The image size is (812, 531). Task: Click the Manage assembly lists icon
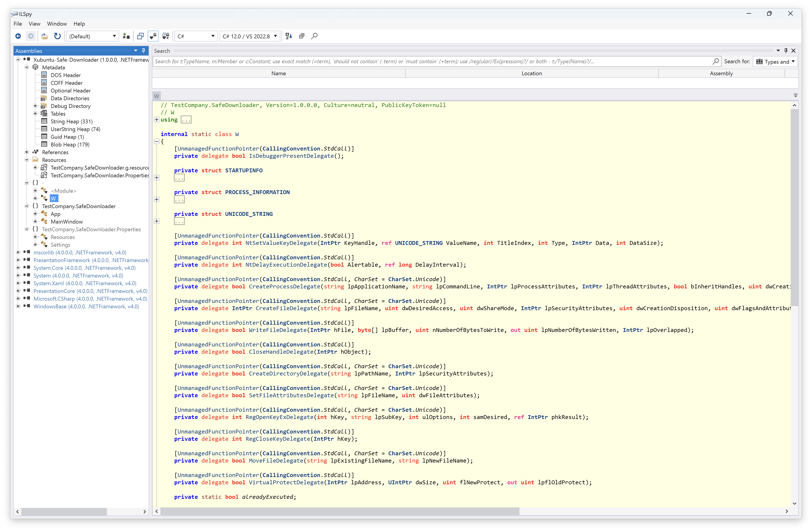click(126, 36)
